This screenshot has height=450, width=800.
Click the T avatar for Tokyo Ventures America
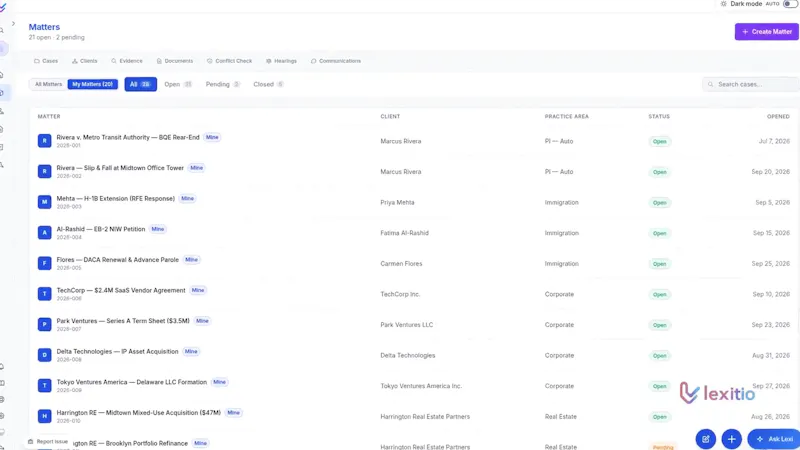[44, 386]
